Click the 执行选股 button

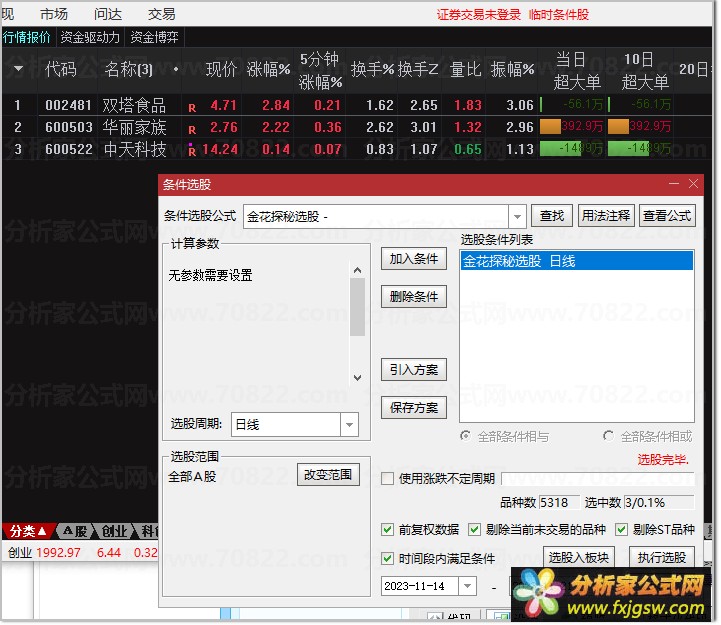point(662,558)
